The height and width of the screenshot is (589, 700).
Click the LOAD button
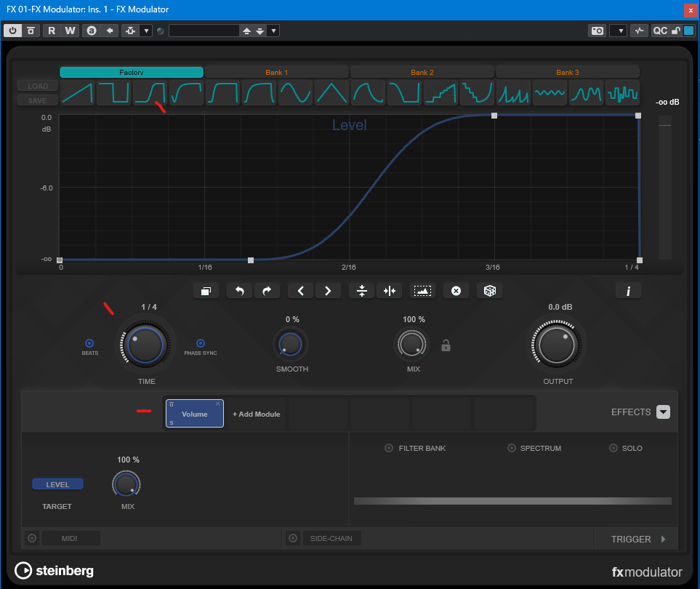click(38, 87)
